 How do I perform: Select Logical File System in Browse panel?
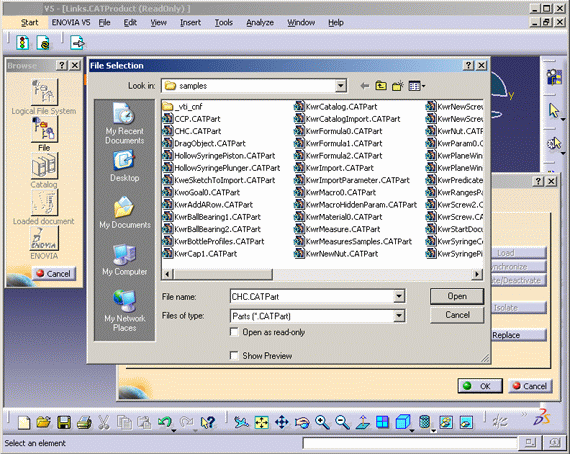pos(44,92)
